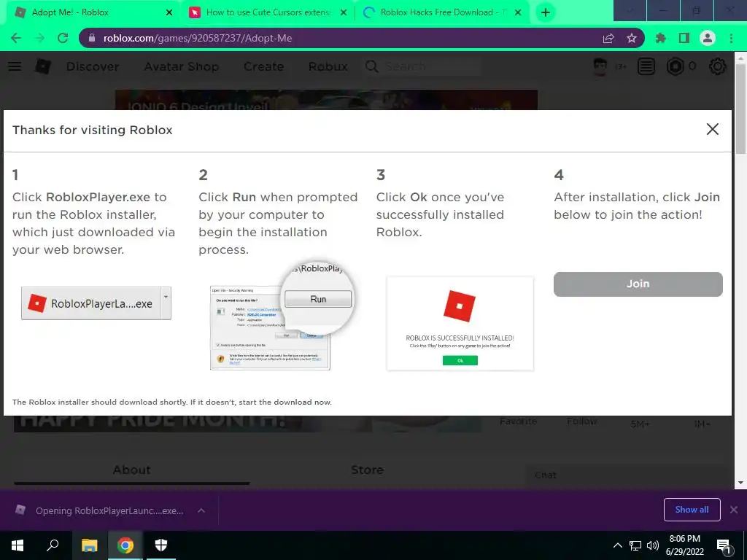Open the Robux page
Screen dimensions: 747x560
point(328,66)
